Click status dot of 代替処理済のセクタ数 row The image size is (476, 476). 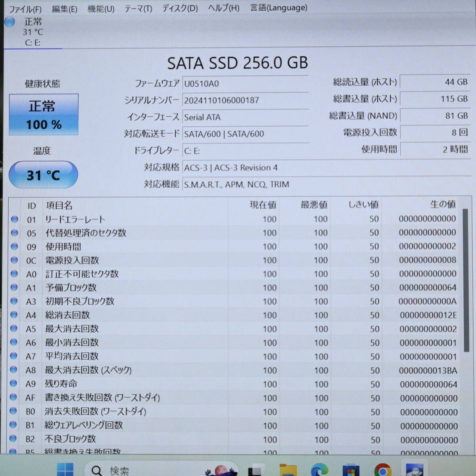pyautogui.click(x=15, y=233)
